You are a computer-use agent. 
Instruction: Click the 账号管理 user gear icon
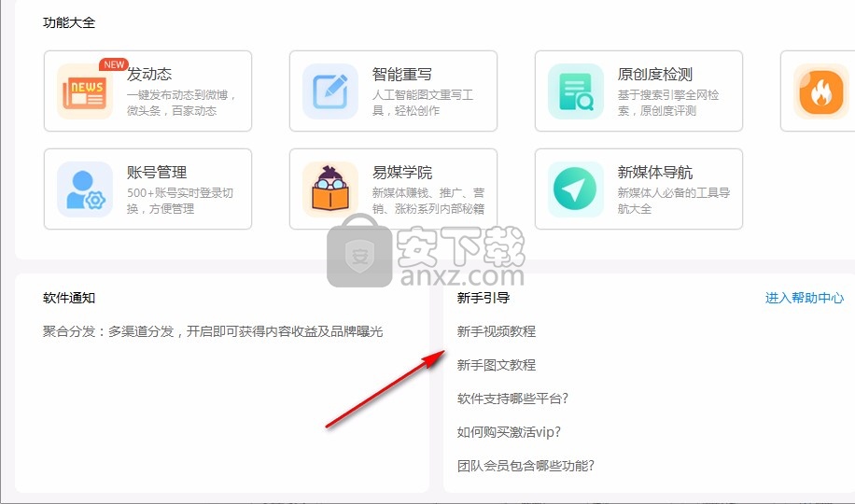[85, 189]
